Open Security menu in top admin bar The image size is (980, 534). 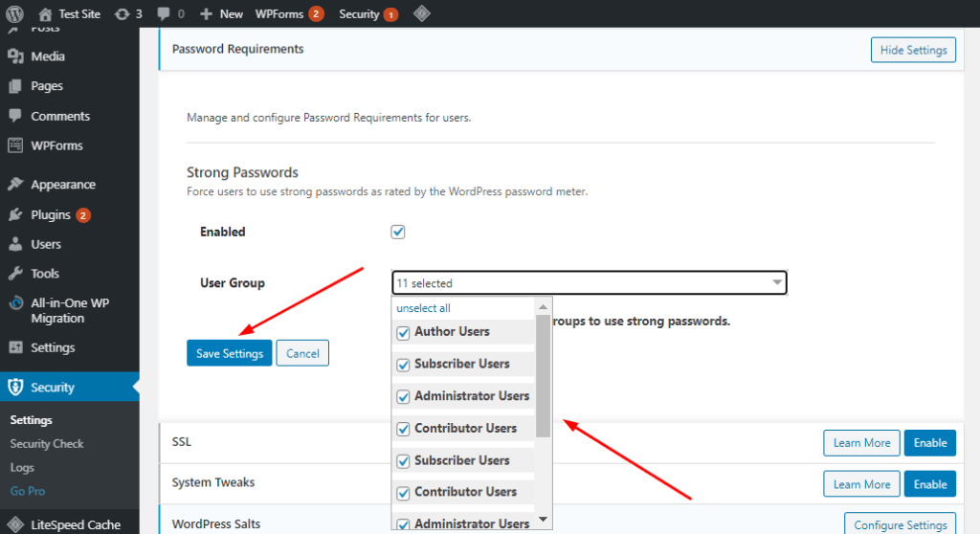click(x=368, y=13)
